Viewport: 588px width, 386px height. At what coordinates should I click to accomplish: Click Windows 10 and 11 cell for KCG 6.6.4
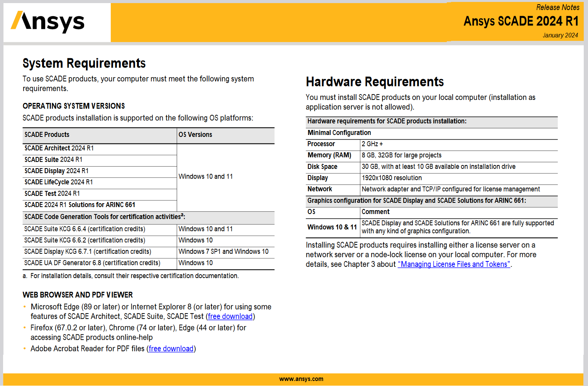coord(226,229)
